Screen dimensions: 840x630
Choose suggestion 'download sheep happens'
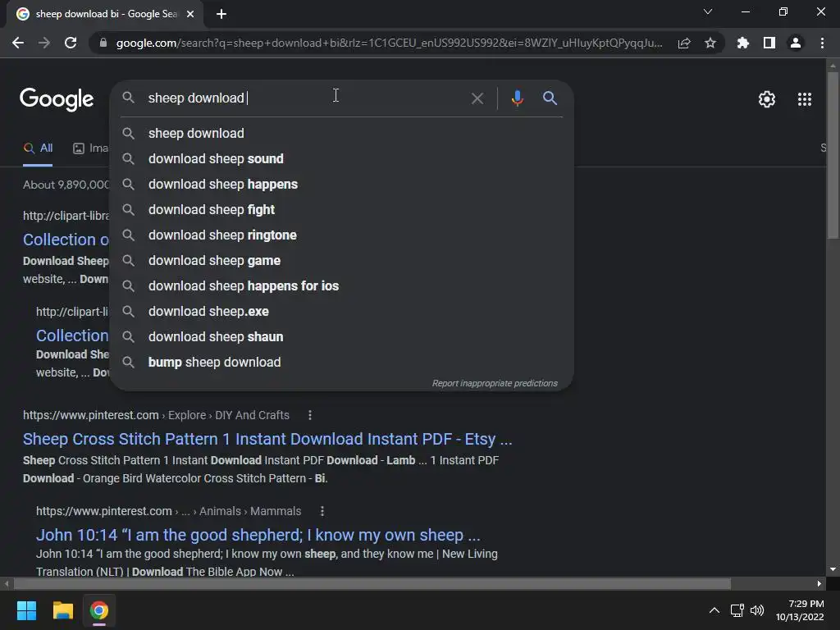click(342, 185)
